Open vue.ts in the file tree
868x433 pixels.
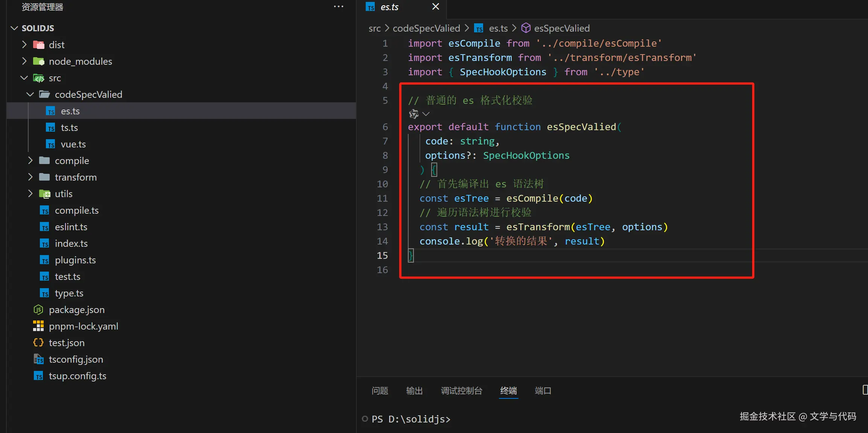73,144
